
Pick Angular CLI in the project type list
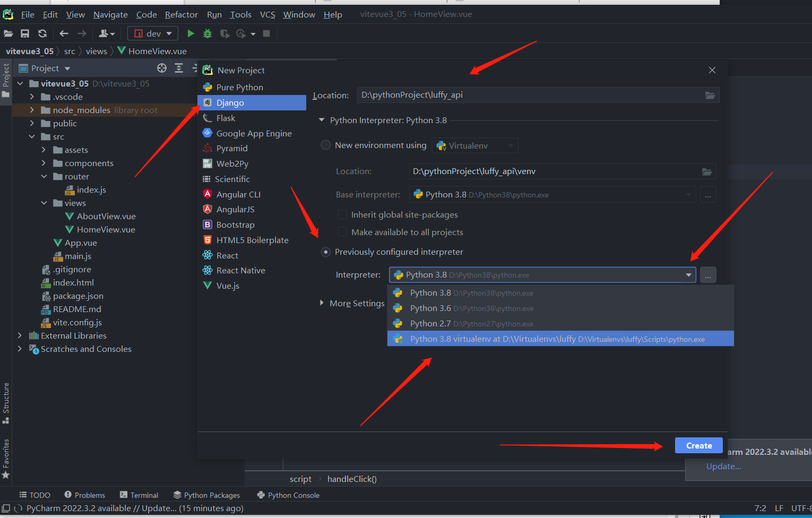coord(252,194)
